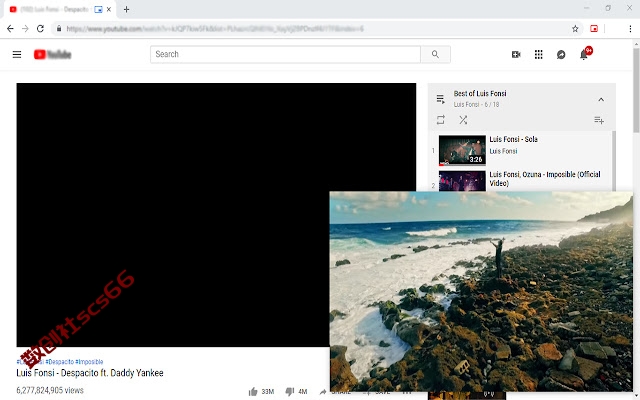Like the video with thumbs up

pyautogui.click(x=253, y=392)
